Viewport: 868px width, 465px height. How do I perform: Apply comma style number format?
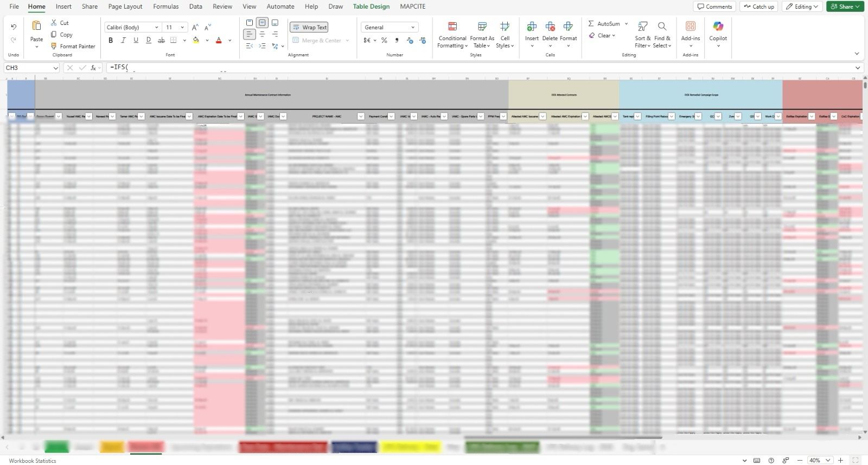pyautogui.click(x=397, y=40)
